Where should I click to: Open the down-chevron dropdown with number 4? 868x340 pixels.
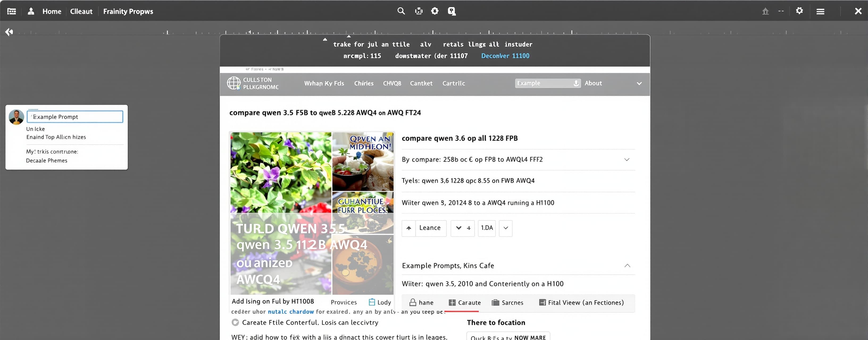463,228
